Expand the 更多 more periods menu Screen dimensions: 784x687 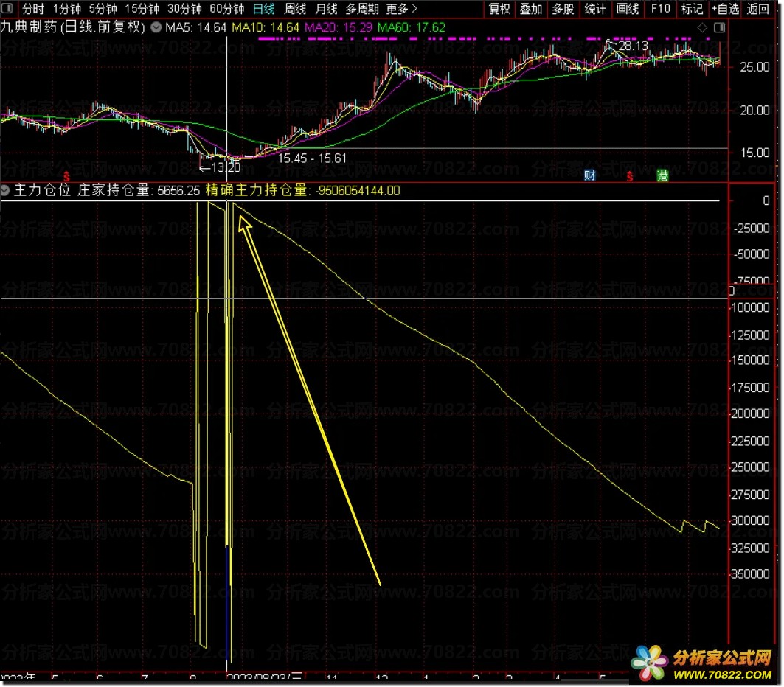[x=401, y=9]
